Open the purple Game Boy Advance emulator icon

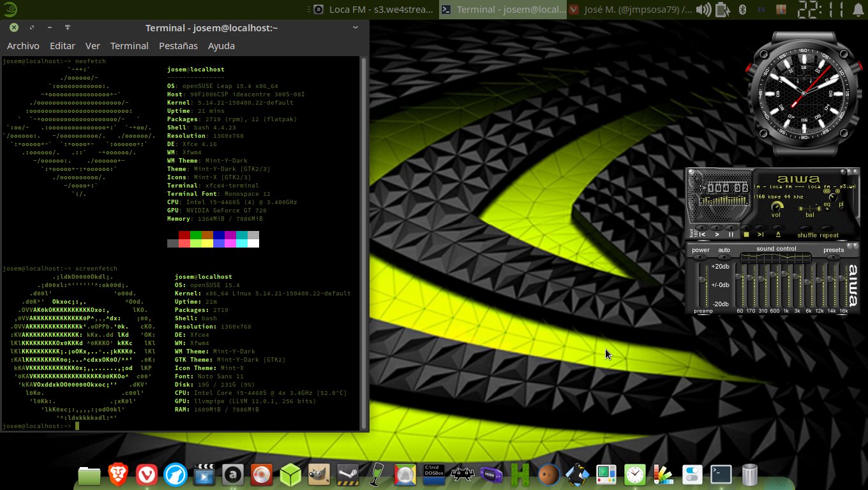pos(491,475)
